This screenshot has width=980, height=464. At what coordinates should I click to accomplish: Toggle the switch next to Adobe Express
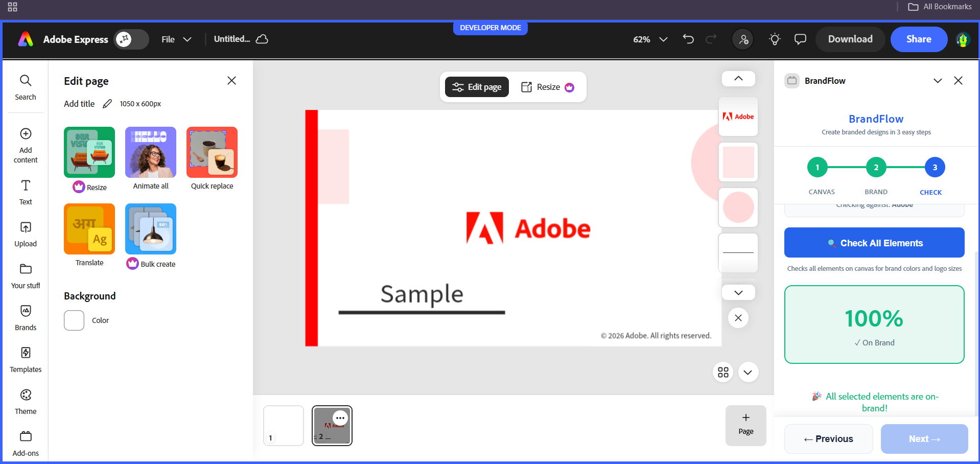tap(131, 39)
